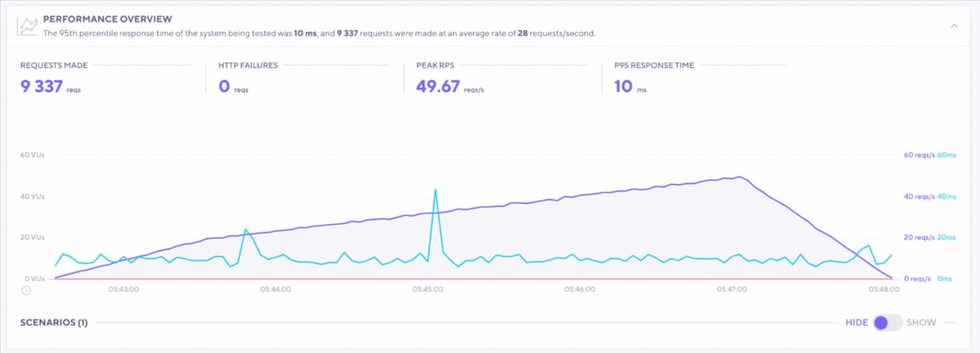The height and width of the screenshot is (353, 980).
Task: Click the 05:47:00 time axis label
Action: click(x=732, y=289)
